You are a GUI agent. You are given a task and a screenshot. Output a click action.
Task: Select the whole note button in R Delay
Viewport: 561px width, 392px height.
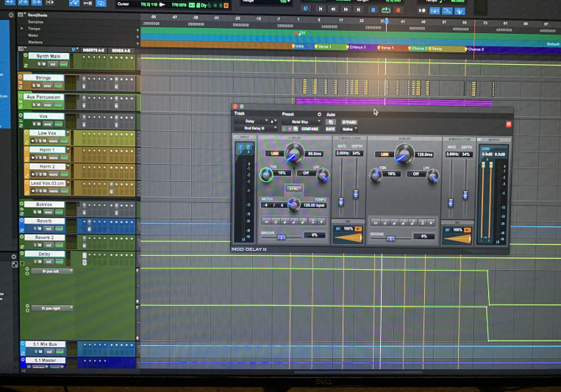click(x=376, y=222)
